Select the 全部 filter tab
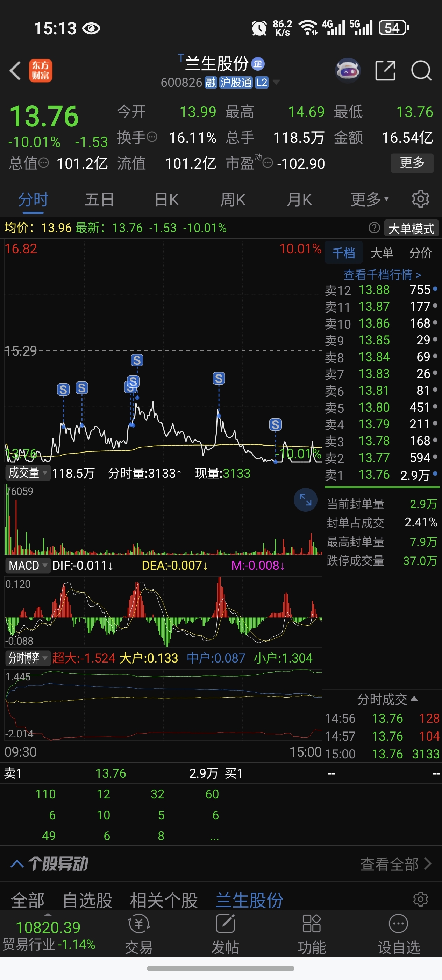The width and height of the screenshot is (442, 980). click(28, 900)
